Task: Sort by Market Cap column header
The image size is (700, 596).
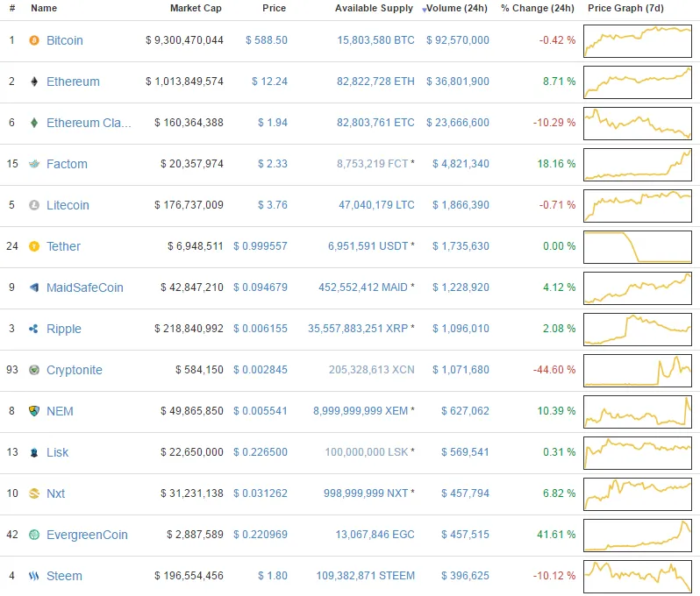Action: coord(196,8)
